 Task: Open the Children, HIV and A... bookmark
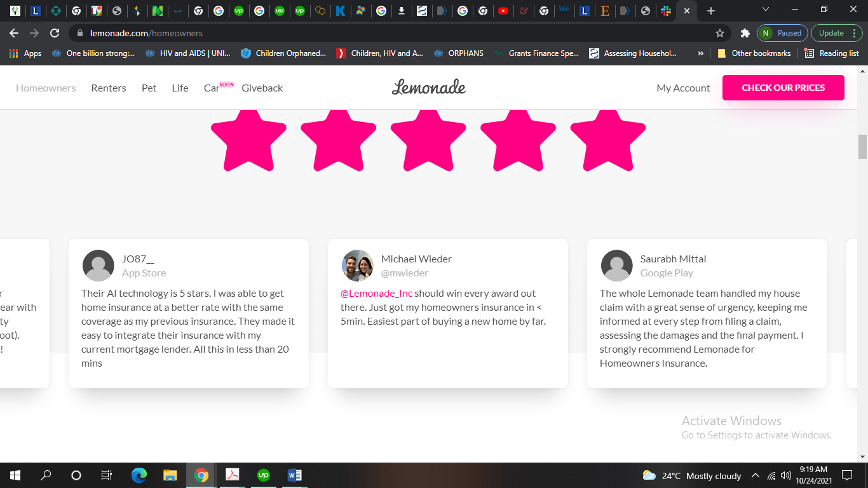pos(379,53)
